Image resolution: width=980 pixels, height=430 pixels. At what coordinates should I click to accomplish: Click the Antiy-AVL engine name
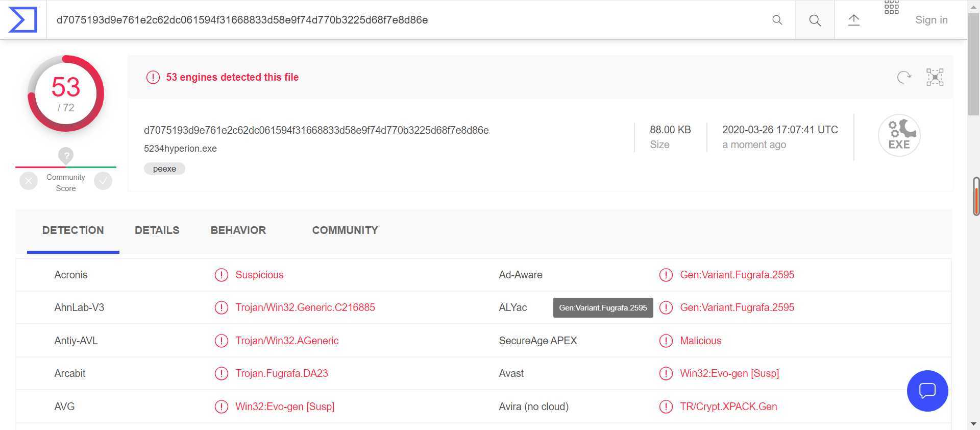tap(76, 341)
